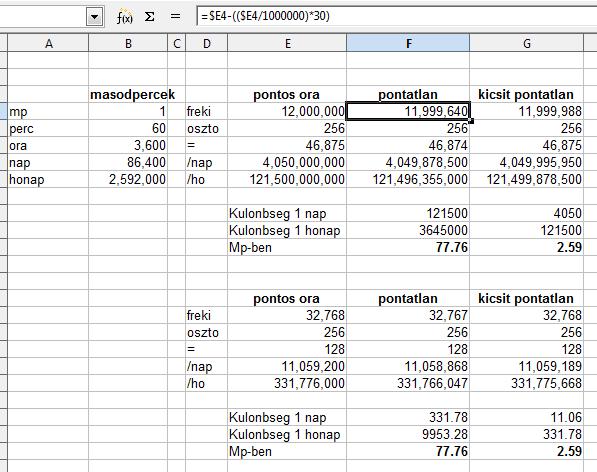
Task: Select highlighted column F header
Action: pyautogui.click(x=408, y=43)
